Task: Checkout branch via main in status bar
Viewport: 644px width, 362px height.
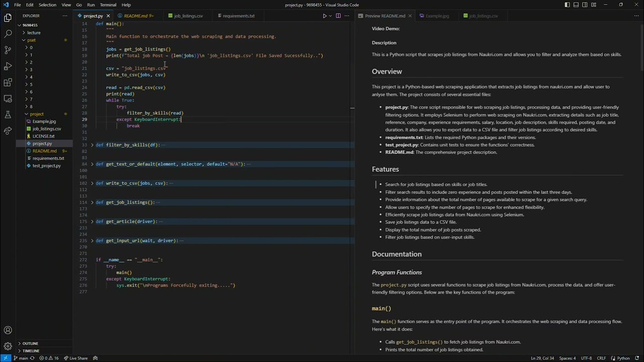Action: (21, 358)
